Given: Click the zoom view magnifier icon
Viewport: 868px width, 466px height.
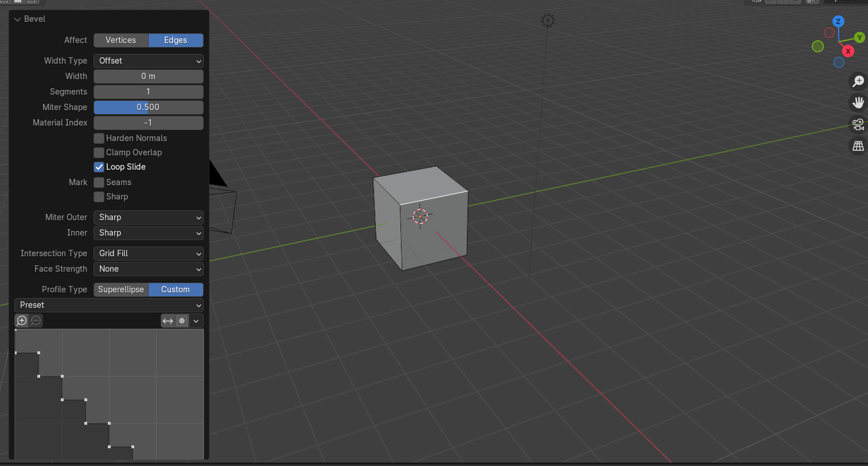Looking at the screenshot, I should click(x=858, y=81).
